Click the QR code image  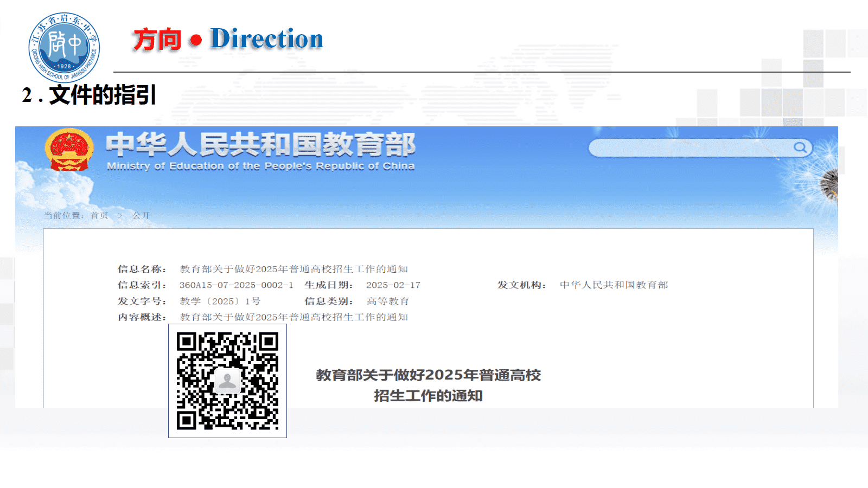[x=227, y=381]
